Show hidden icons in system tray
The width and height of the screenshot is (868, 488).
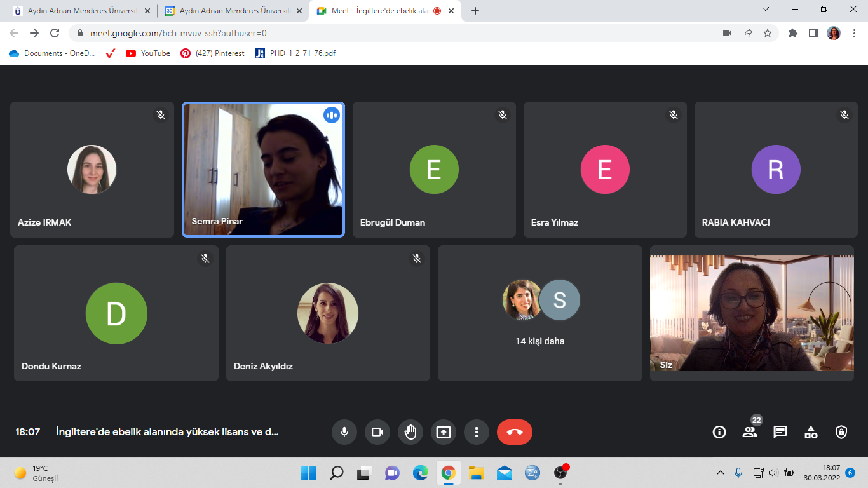tap(720, 473)
